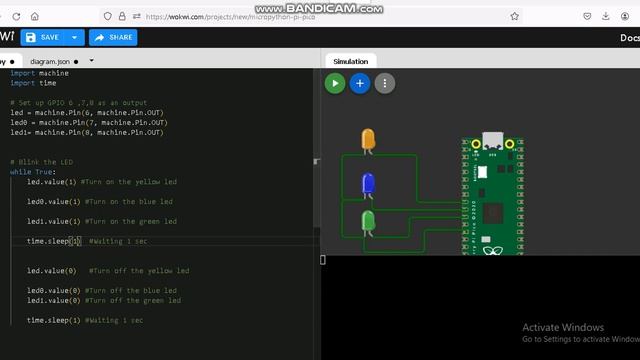Viewport: 640px width, 360px height.
Task: Click the 'led0.value(0)' turn off blue line
Action: [x=102, y=291]
